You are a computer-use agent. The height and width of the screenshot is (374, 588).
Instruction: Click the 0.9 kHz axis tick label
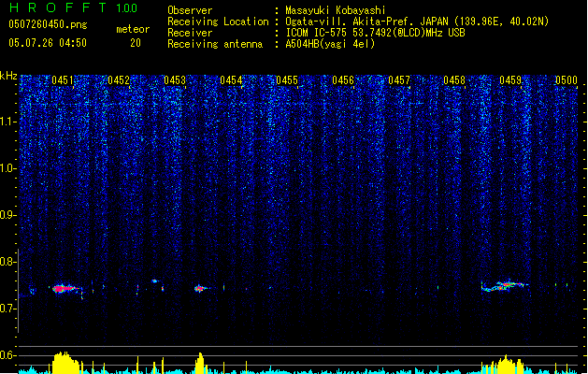coord(8,215)
